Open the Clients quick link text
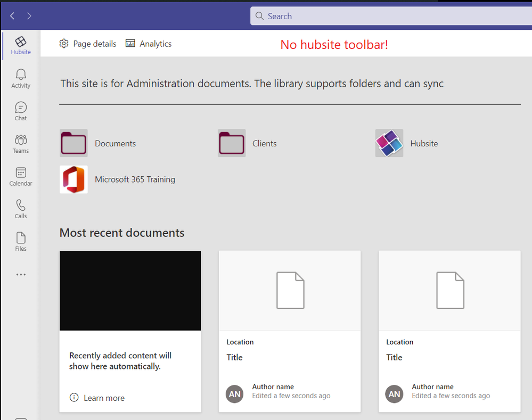The image size is (532, 420). tap(264, 144)
